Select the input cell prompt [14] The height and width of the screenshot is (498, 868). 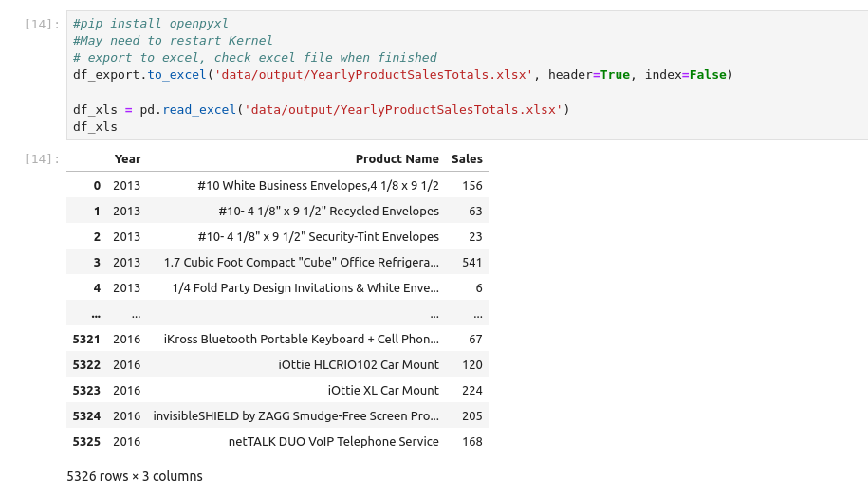pos(44,23)
